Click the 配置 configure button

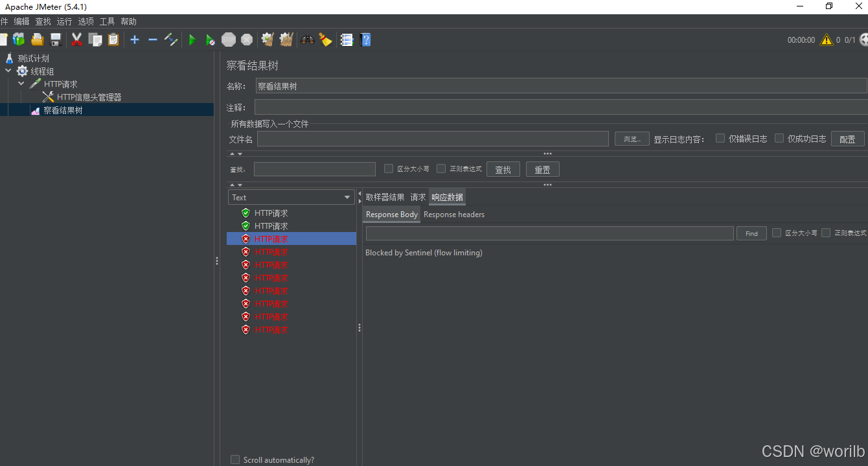point(847,139)
